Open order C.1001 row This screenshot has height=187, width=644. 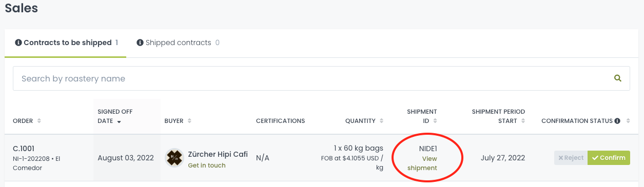tap(322, 158)
